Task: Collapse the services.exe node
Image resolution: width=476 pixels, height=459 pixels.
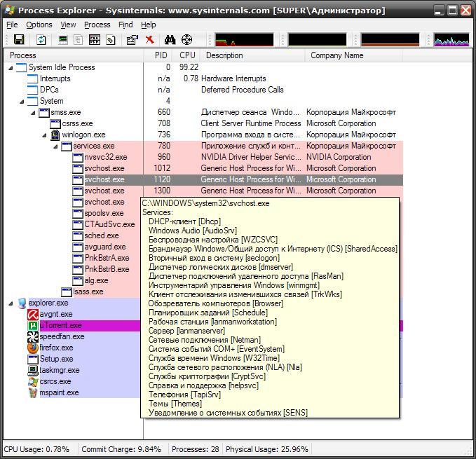Action: tap(55, 146)
